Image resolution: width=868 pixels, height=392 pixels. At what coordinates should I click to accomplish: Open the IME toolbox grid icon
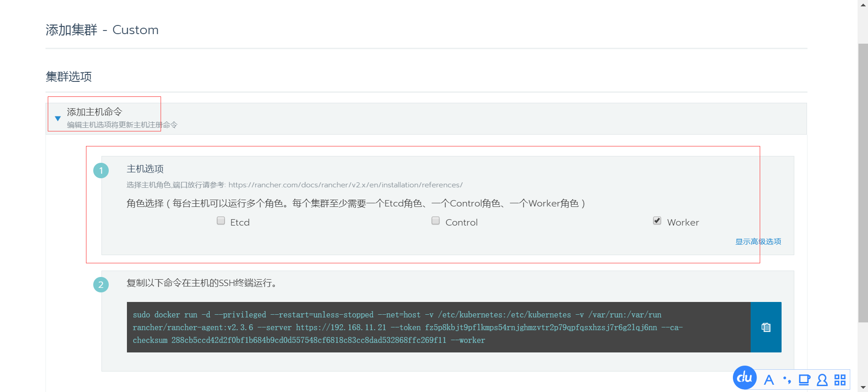(x=840, y=380)
